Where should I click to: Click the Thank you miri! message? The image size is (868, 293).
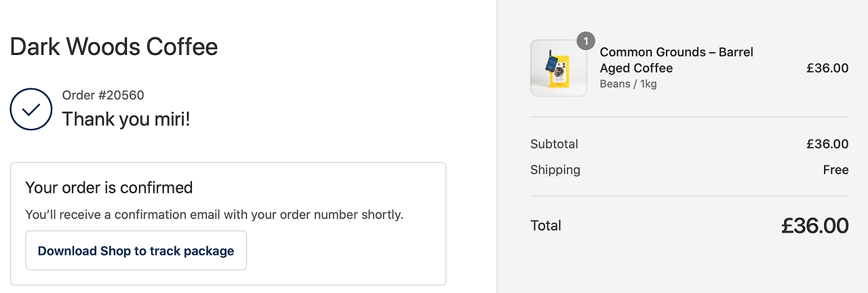pyautogui.click(x=126, y=119)
